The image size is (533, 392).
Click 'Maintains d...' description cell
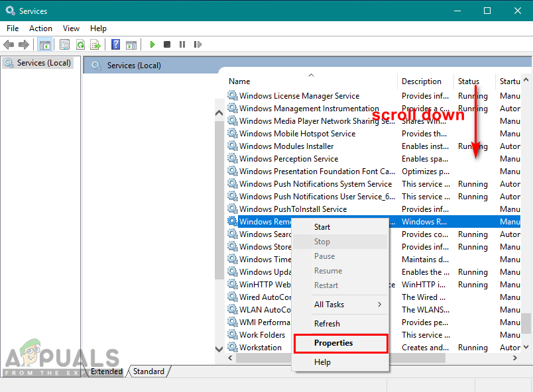tap(425, 260)
